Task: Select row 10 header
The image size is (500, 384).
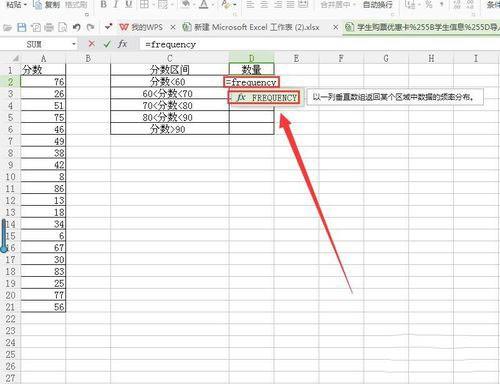Action: coord(10,177)
